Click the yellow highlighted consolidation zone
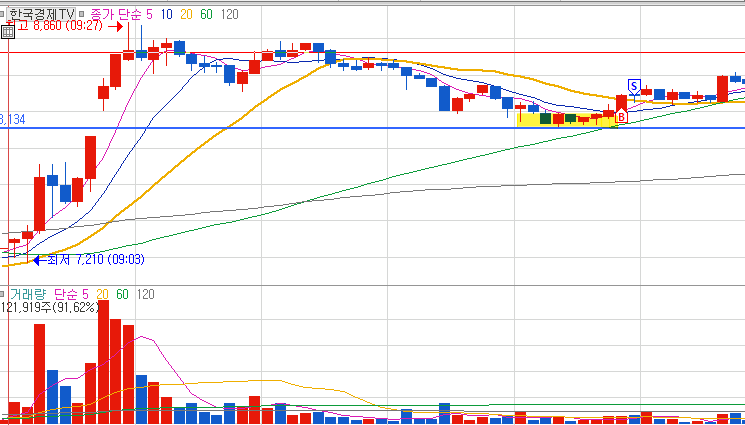 click(565, 120)
